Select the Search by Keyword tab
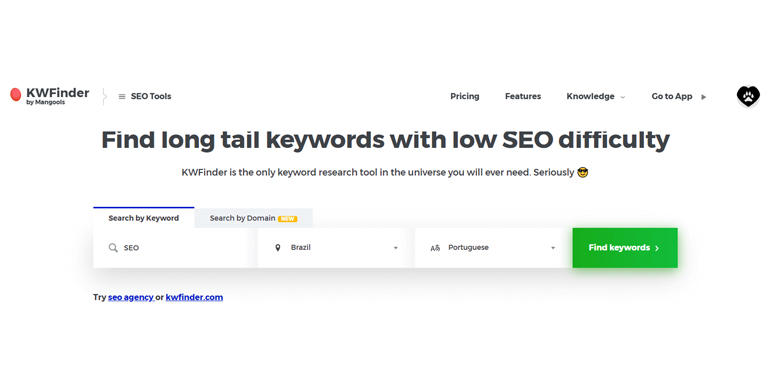 (x=143, y=218)
